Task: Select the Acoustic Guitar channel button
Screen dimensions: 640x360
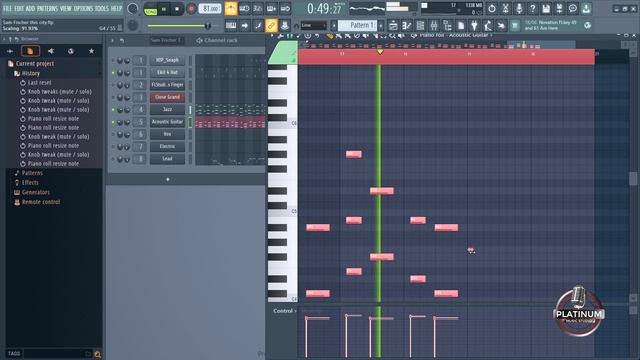Action: [x=167, y=122]
